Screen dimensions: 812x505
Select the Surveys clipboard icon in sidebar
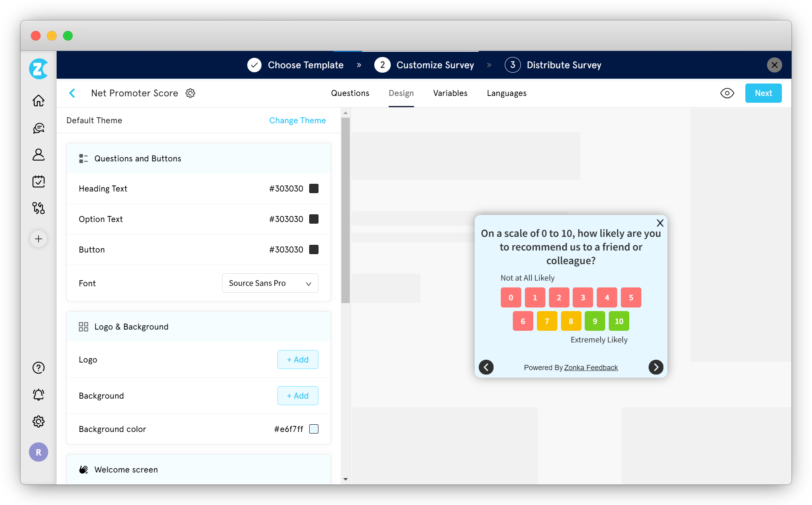click(x=39, y=181)
